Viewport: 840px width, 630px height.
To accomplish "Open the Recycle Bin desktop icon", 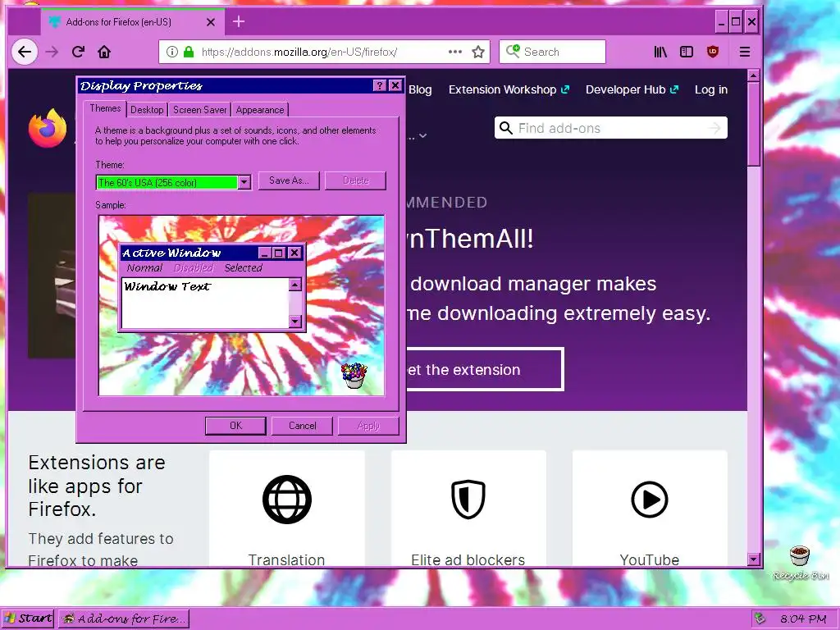I will [801, 563].
